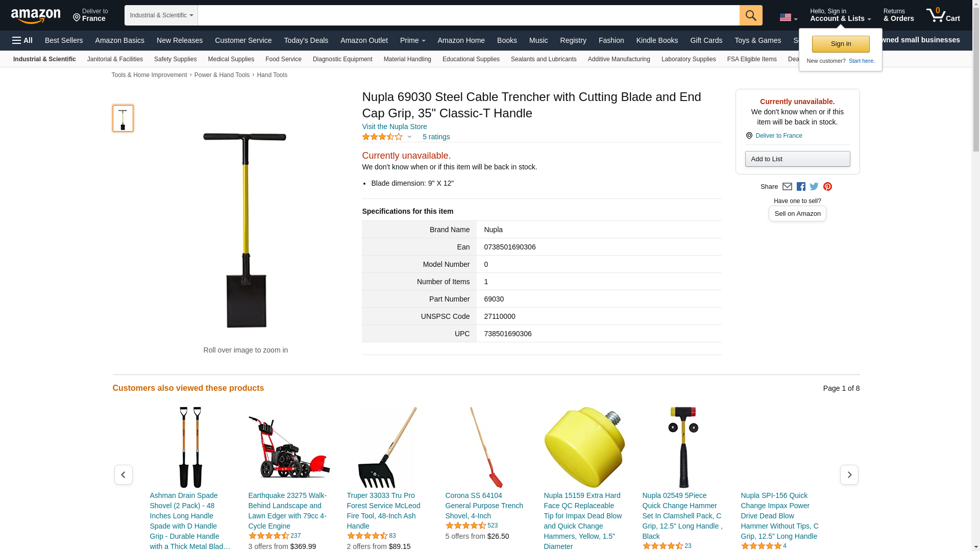Expand the star ratings breakdown chevron
Image resolution: width=980 pixels, height=551 pixels.
point(409,137)
